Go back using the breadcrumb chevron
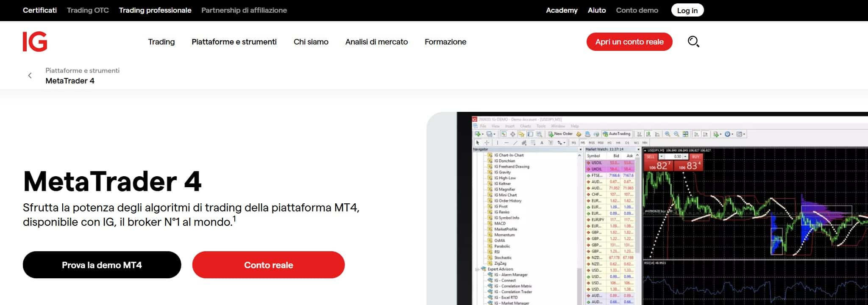 click(30, 75)
